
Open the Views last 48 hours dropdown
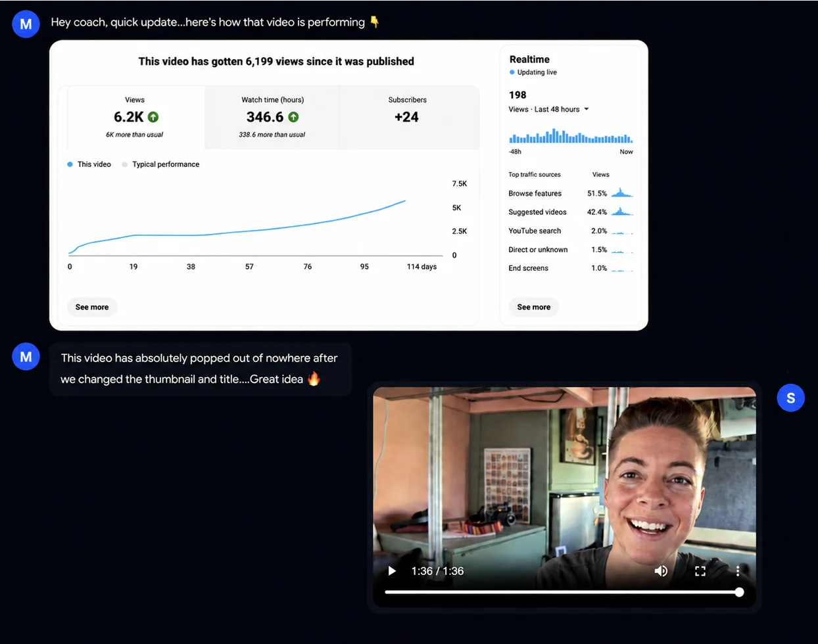pos(548,109)
